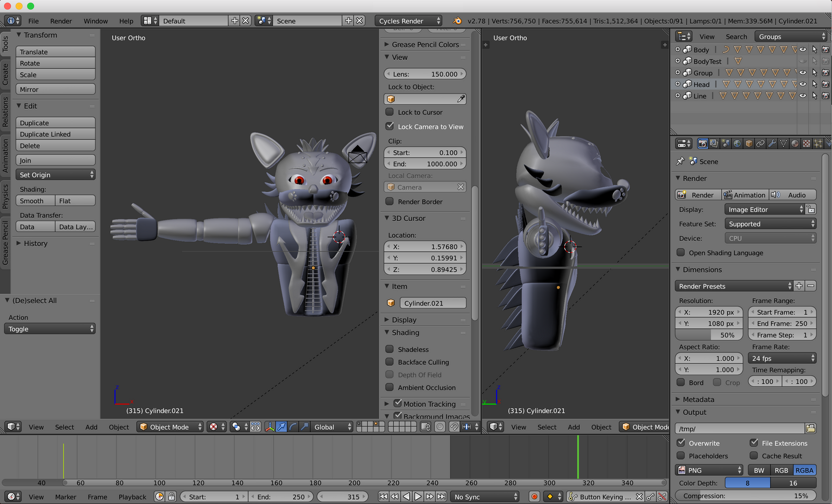Open the Object properties cube tab
Viewport: 832px width, 504px height.
(x=749, y=143)
